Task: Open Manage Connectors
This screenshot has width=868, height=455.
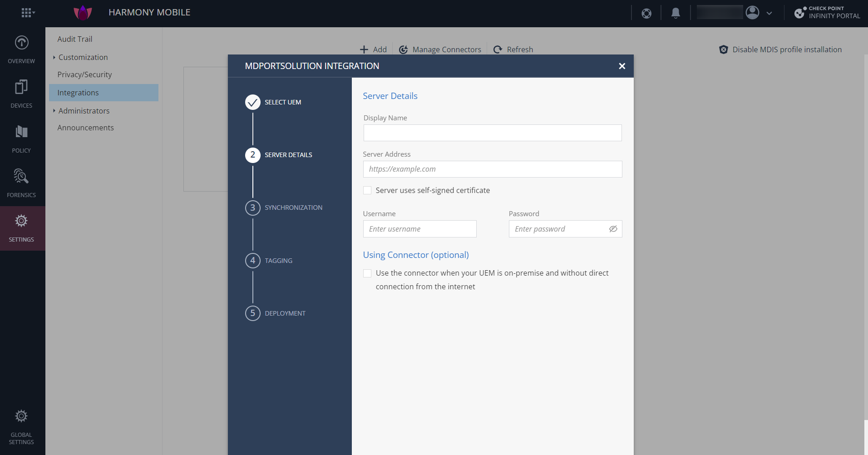Action: point(440,49)
